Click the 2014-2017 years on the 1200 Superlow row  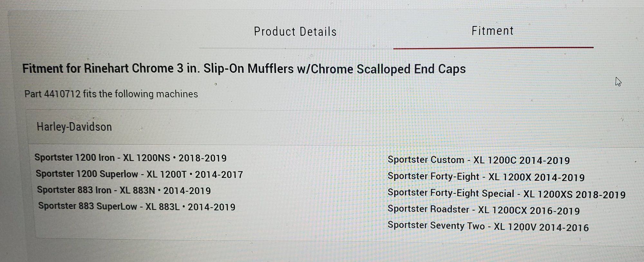(219, 175)
